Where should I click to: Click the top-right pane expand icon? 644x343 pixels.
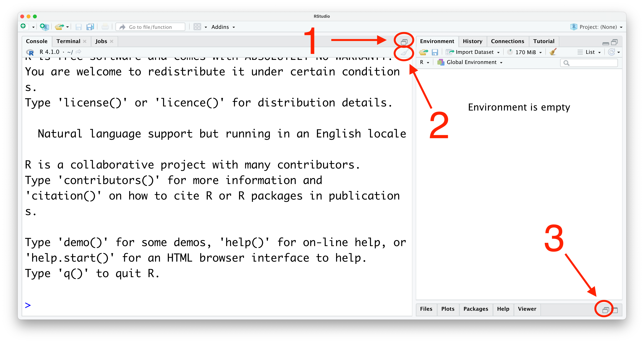pos(615,42)
